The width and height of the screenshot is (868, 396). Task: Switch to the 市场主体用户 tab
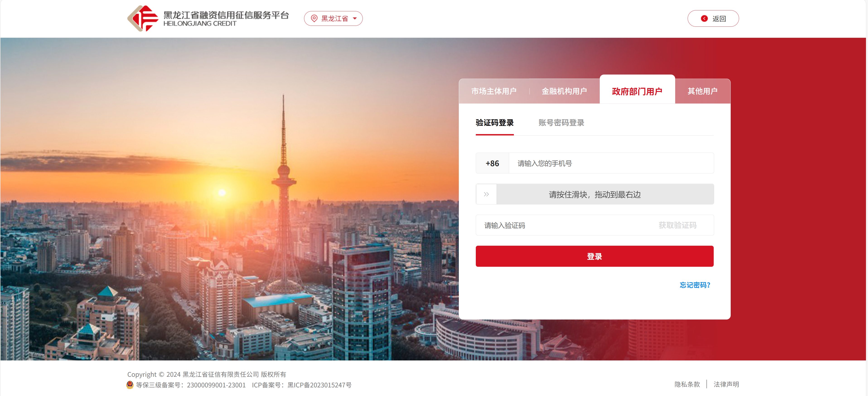click(494, 91)
